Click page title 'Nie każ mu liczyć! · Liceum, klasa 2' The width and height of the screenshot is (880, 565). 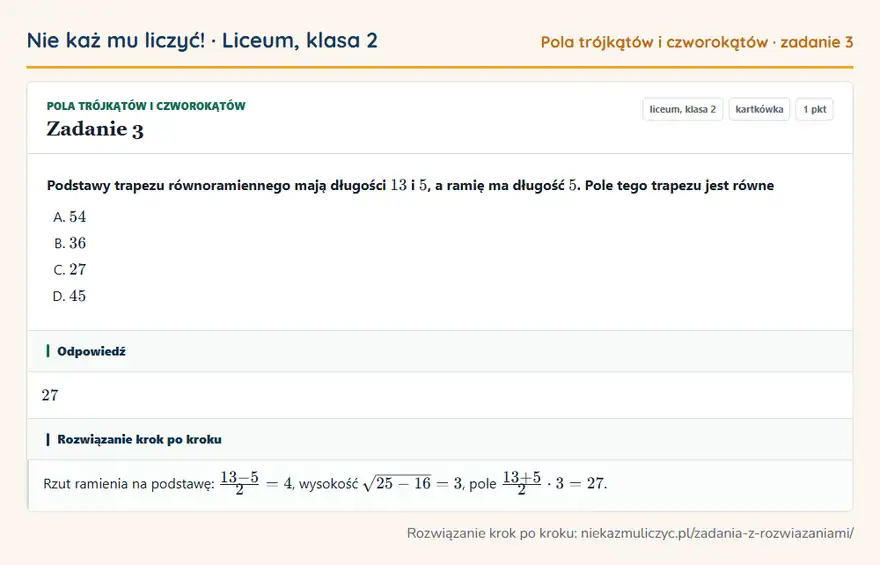tap(202, 40)
